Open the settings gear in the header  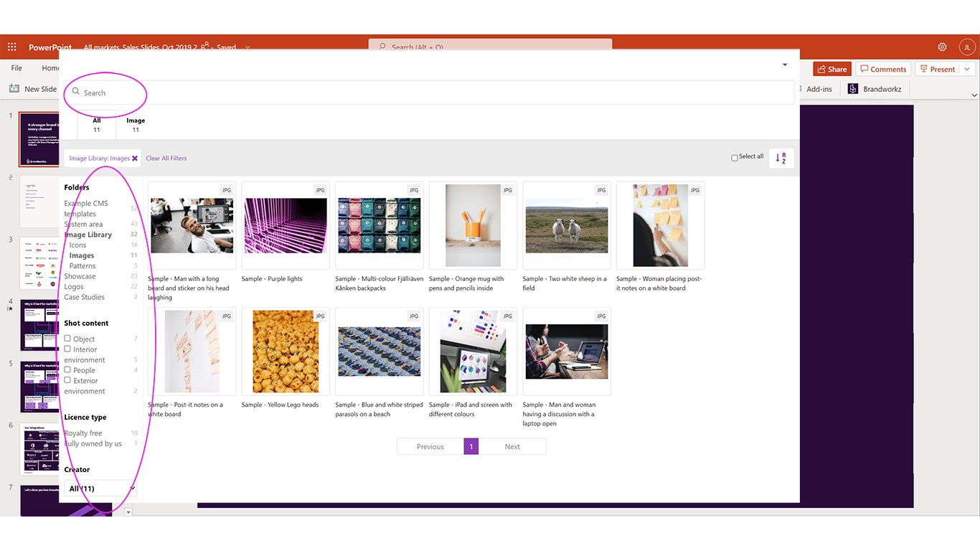tap(943, 47)
